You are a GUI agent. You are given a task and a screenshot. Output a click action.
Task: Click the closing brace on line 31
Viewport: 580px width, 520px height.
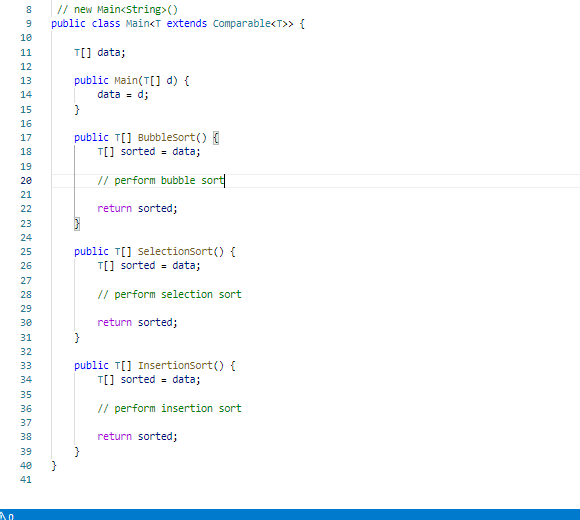(x=77, y=337)
